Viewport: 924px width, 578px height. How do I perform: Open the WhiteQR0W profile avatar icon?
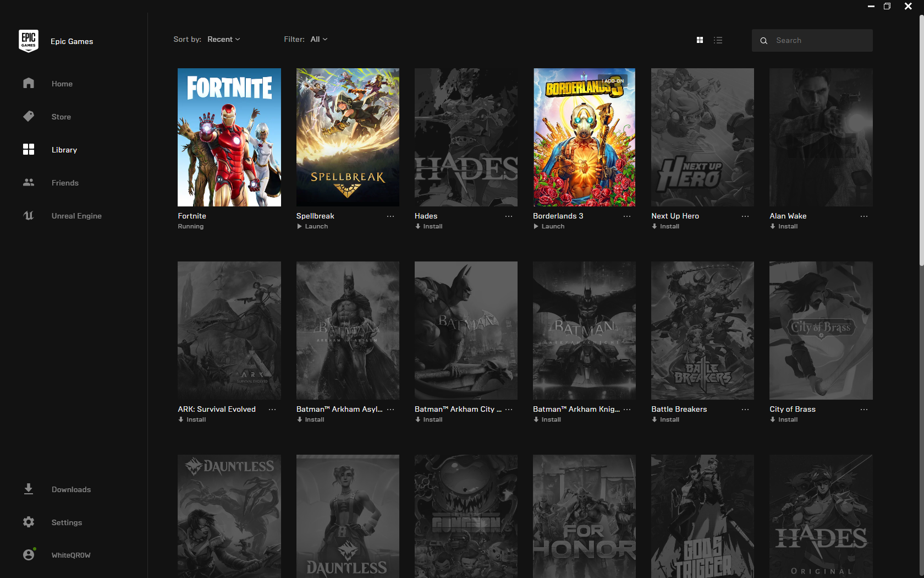29,554
